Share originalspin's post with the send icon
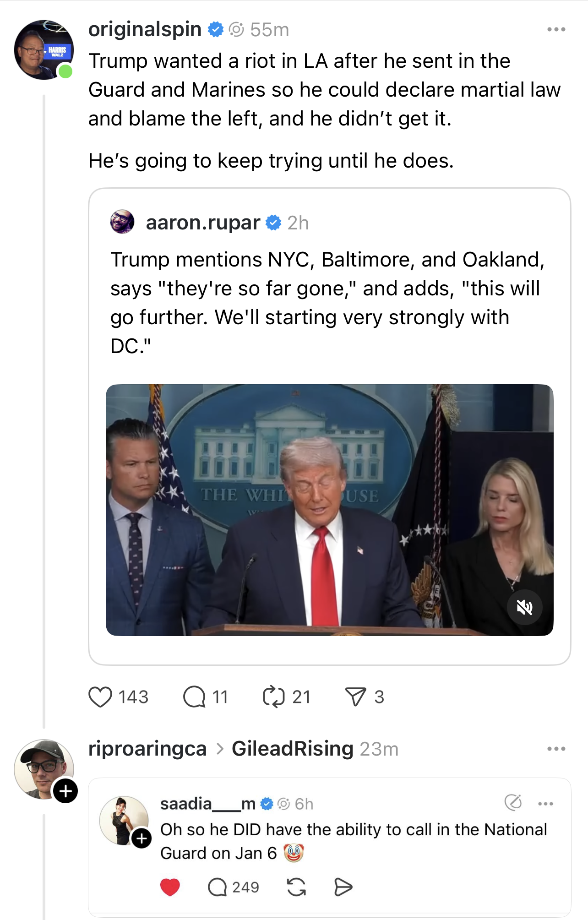The width and height of the screenshot is (588, 920). [355, 697]
